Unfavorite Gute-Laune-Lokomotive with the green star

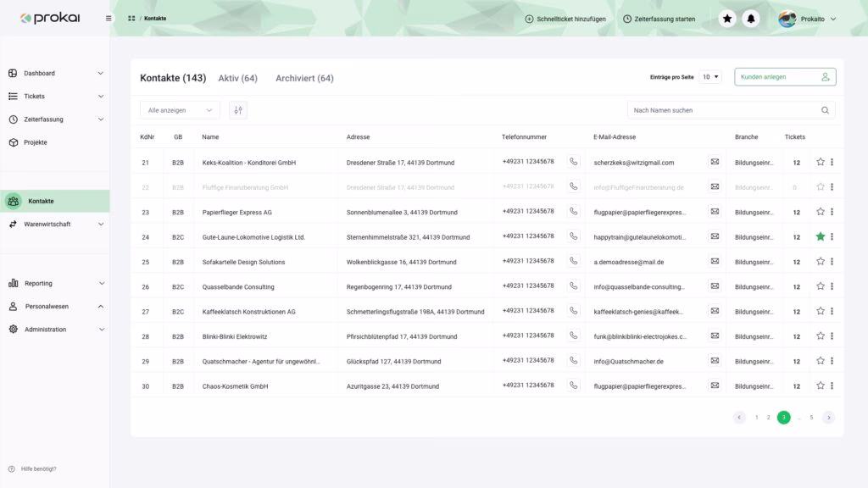[x=820, y=236]
